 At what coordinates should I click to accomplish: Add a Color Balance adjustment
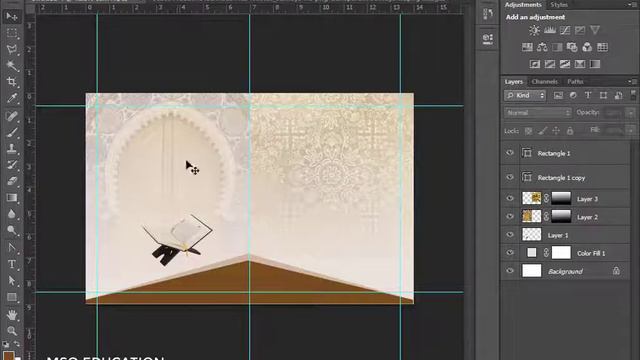point(542,47)
